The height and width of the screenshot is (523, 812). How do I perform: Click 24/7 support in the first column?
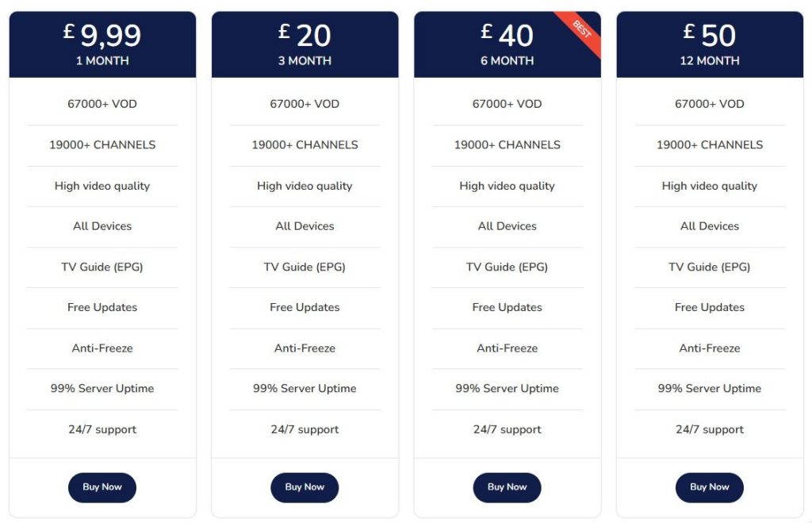(x=101, y=429)
